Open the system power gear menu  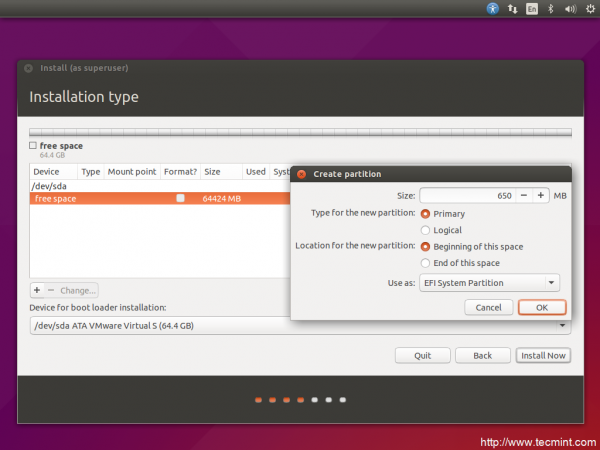588,8
